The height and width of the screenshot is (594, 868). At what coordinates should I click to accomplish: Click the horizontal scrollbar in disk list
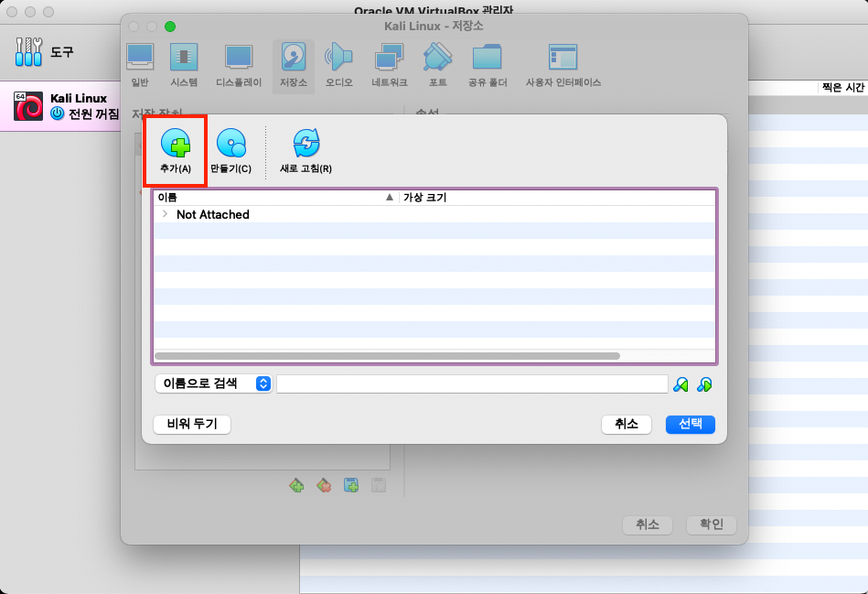[387, 356]
